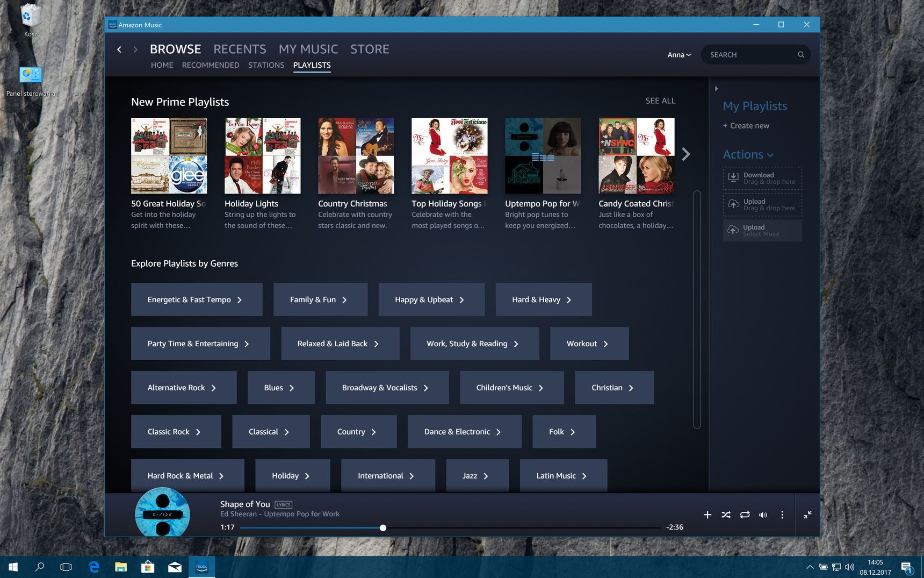Collapse the player with the minimize arrows icon
924x578 pixels.
807,515
